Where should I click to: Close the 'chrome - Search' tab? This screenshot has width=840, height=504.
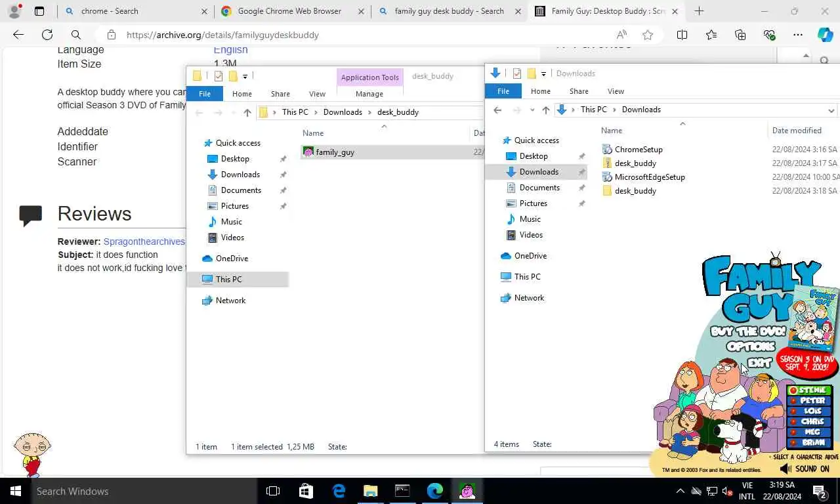pos(204,11)
